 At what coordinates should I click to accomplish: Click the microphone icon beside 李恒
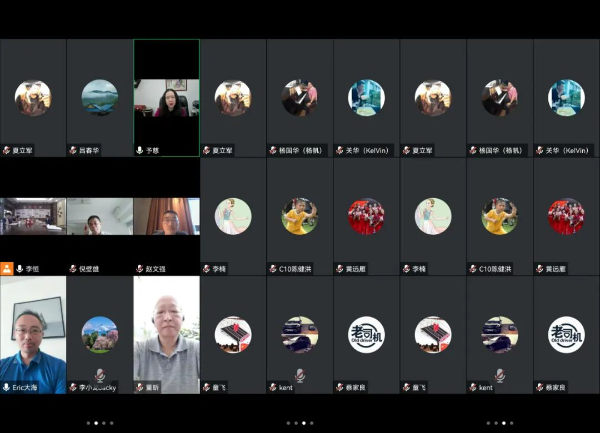pos(20,269)
